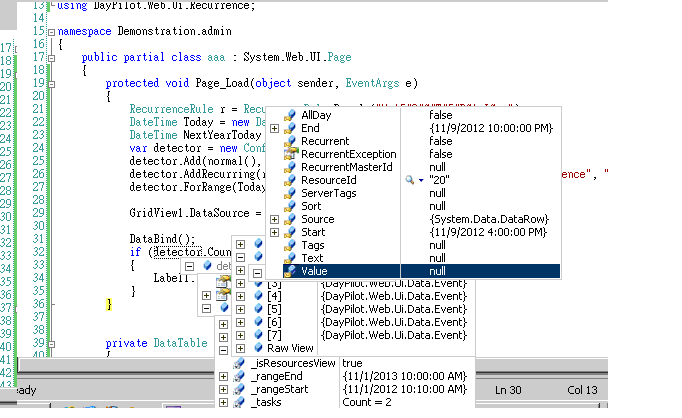The width and height of the screenshot is (682, 418).
Task: Click the Start value {11/9/2012 4:00:00 PM}
Action: (x=488, y=232)
